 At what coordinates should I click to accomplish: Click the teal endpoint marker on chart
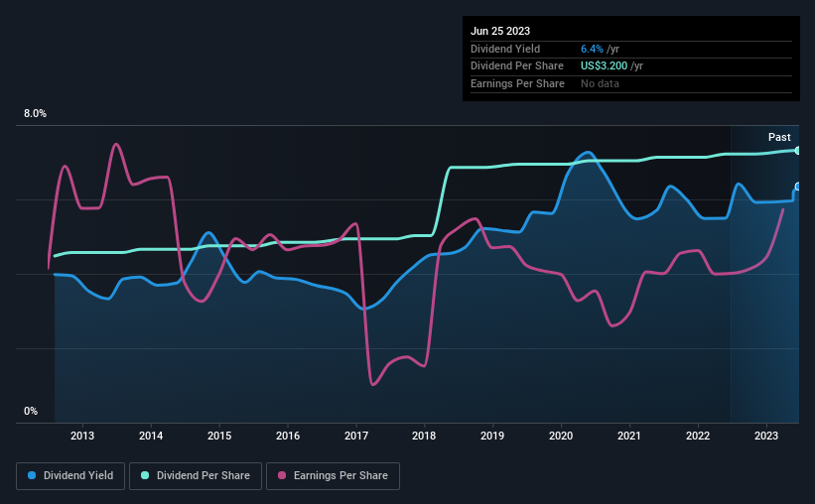click(x=797, y=151)
